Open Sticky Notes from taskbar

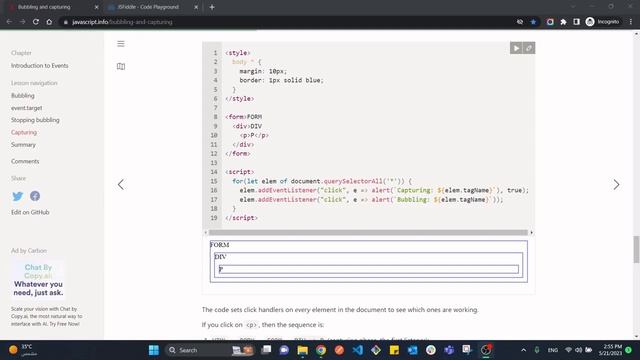point(394,350)
